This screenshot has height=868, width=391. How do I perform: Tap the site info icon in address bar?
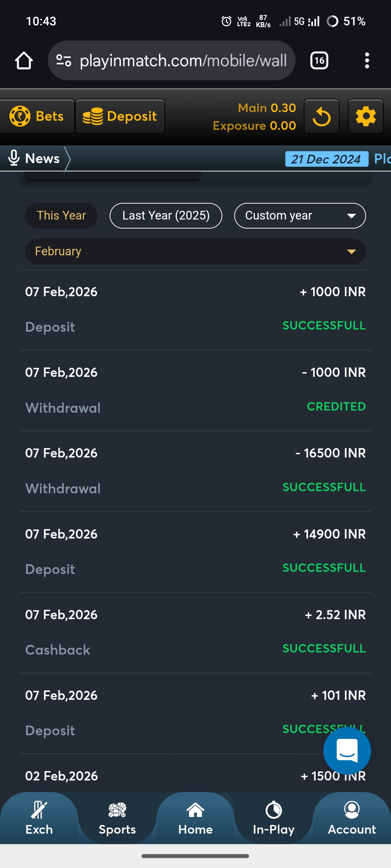64,60
